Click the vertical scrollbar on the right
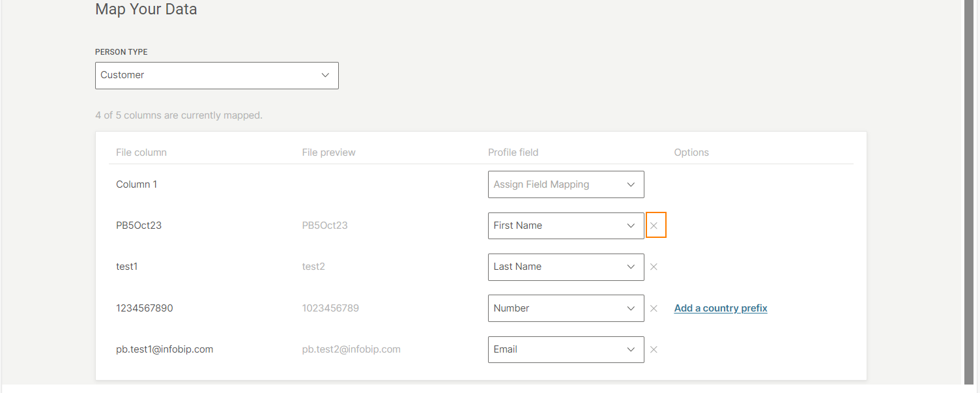The image size is (980, 393). point(970,196)
